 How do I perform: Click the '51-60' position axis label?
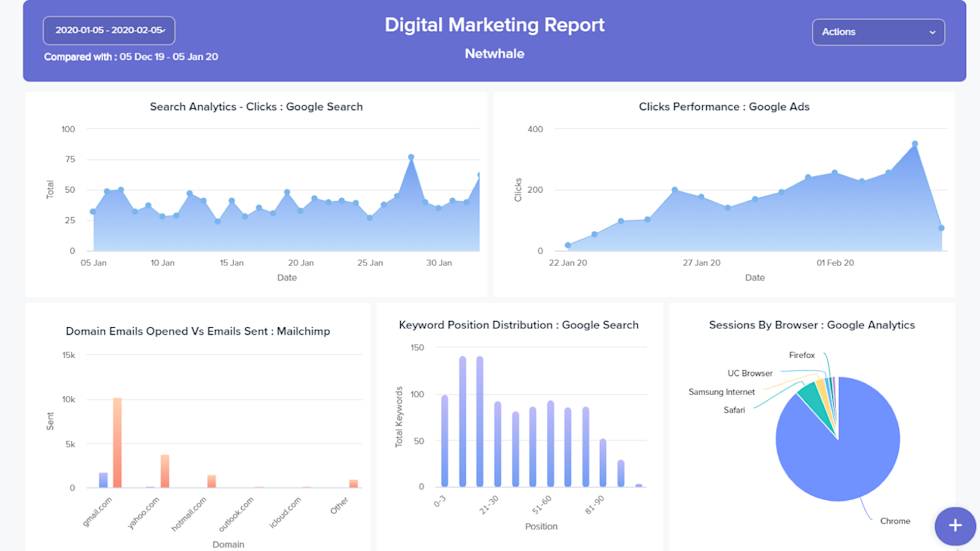542,505
